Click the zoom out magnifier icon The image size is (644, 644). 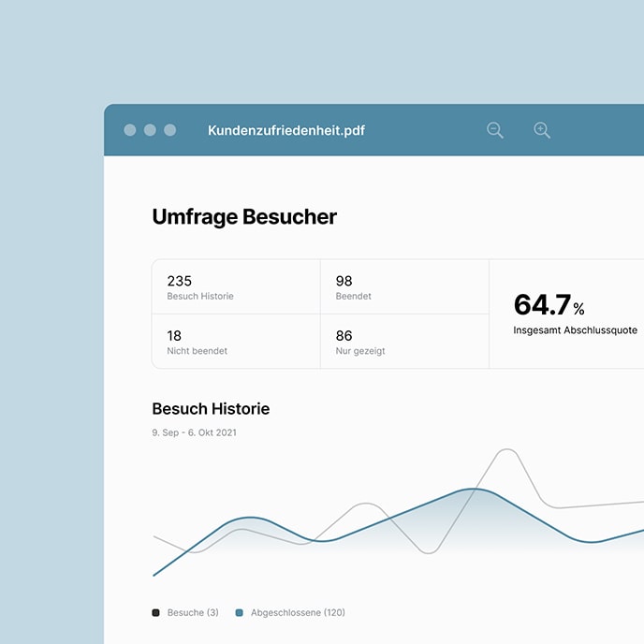[495, 130]
